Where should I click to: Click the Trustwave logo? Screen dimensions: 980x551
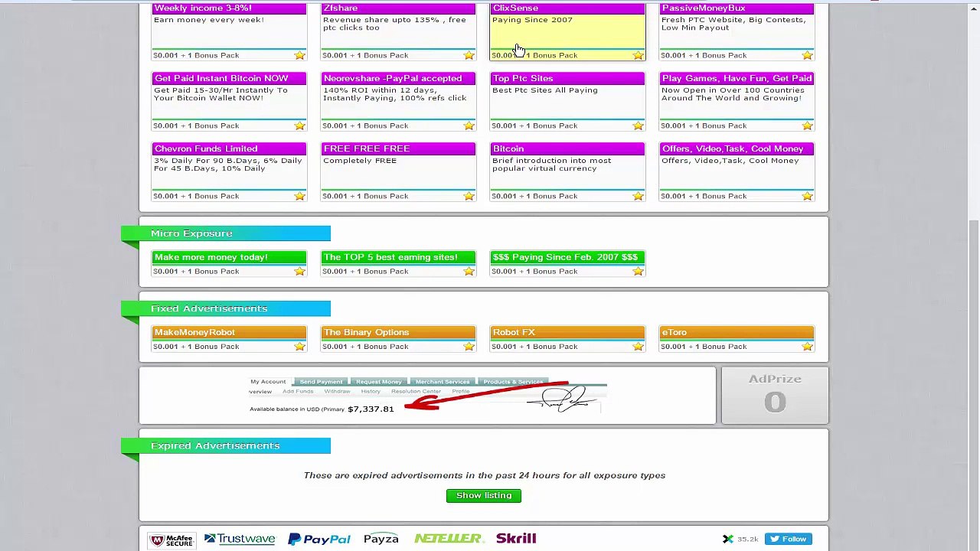[240, 539]
